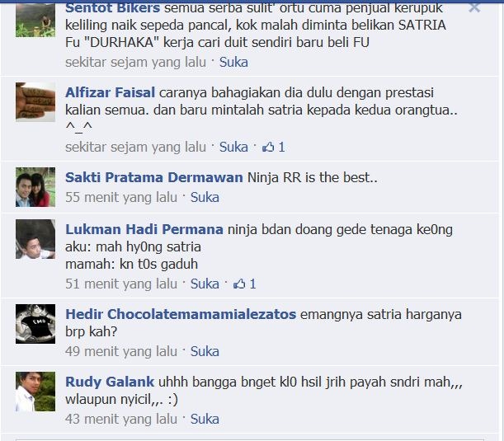Click the thumbs-up icon on Lukman Hadi Permana's comment
Screen dimensions: 504x441
(239, 284)
